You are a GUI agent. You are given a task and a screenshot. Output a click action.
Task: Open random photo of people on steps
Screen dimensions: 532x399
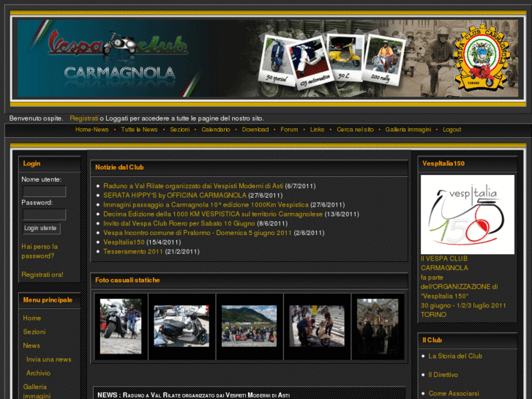tap(317, 326)
